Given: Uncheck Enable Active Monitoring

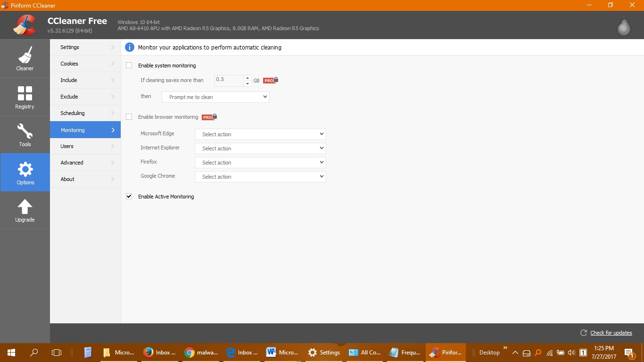Looking at the screenshot, I should click(x=129, y=197).
